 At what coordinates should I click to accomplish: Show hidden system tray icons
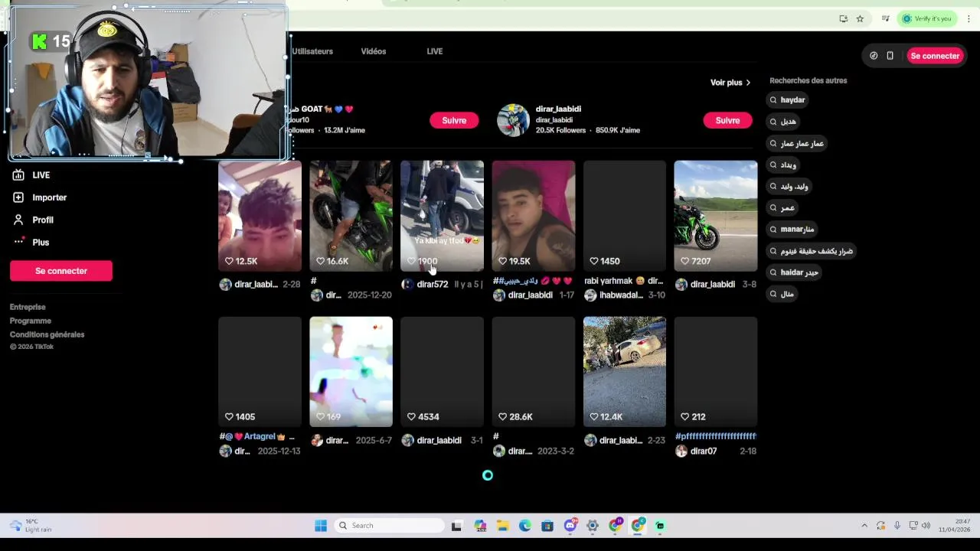pos(864,526)
